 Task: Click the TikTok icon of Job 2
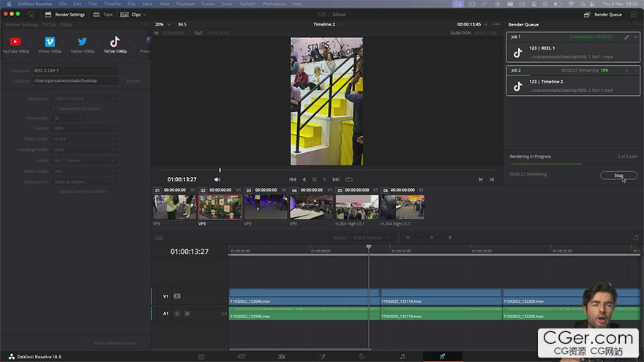click(x=518, y=86)
